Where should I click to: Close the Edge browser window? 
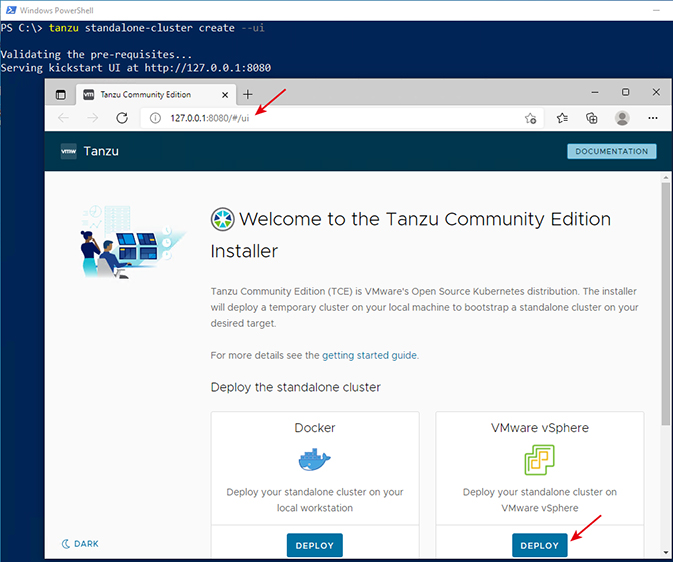click(x=656, y=92)
